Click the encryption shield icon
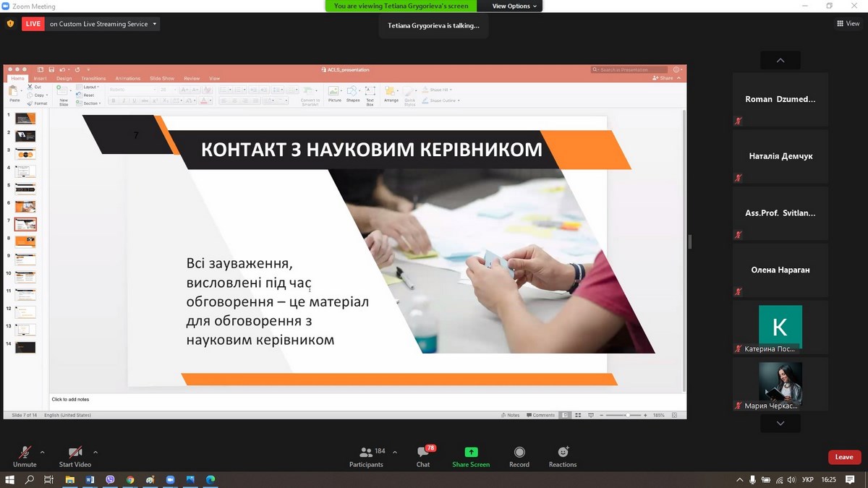The image size is (868, 488). click(10, 24)
